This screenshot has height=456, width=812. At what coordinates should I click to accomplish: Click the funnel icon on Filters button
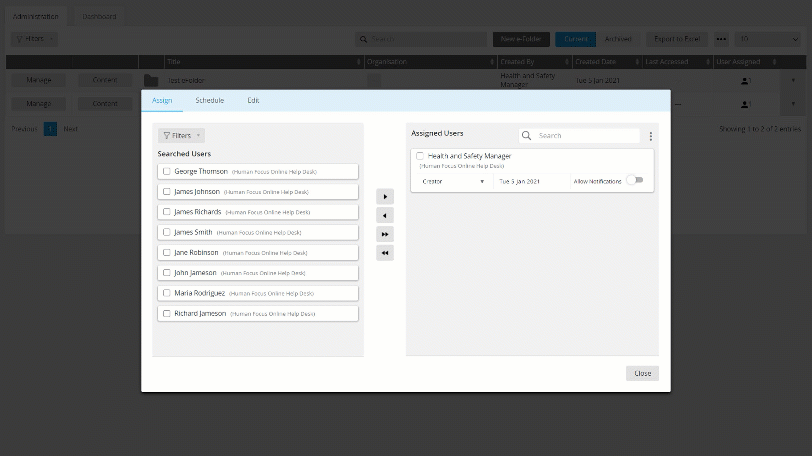click(166, 135)
